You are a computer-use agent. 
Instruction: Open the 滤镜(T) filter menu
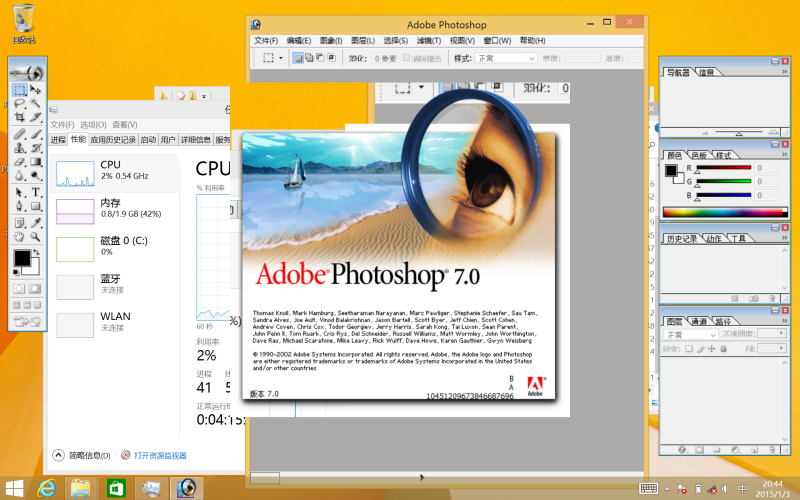(429, 40)
